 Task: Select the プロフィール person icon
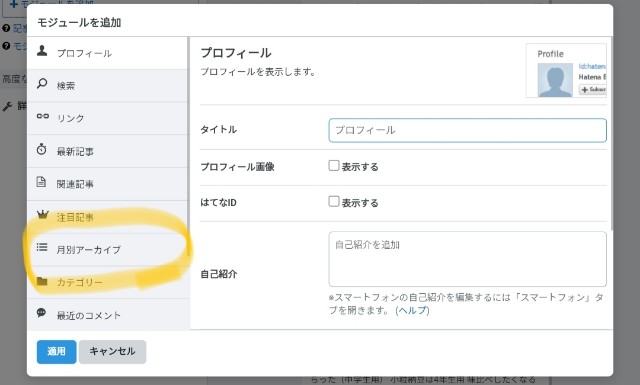coord(42,51)
